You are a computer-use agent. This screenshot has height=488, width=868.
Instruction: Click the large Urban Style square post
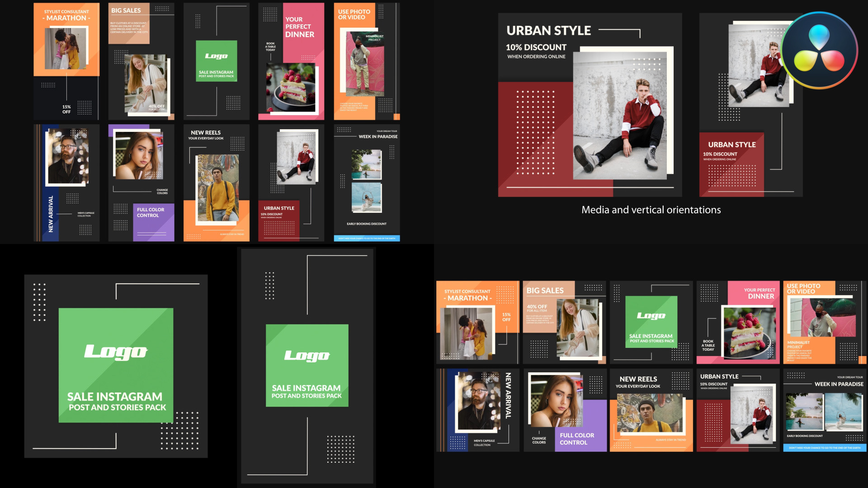(x=590, y=105)
